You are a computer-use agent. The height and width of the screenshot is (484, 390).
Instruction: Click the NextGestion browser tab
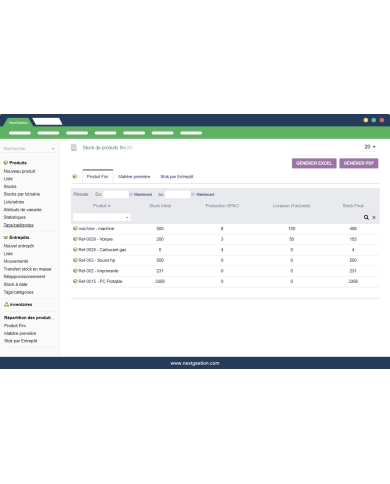point(18,122)
